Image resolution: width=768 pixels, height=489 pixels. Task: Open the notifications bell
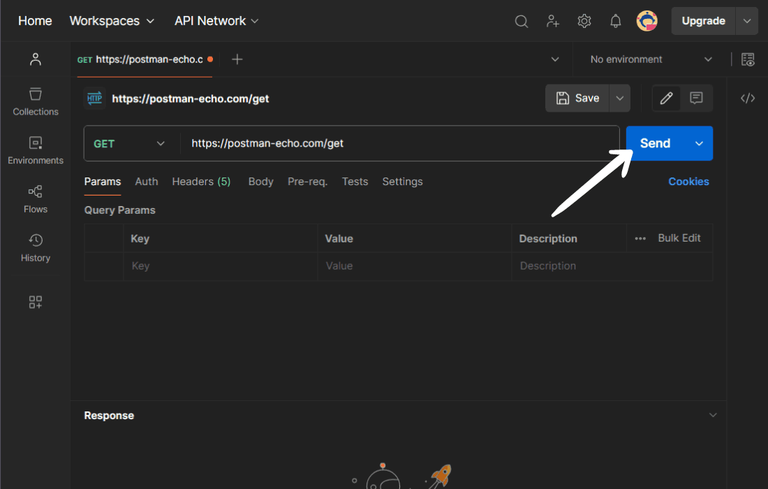click(615, 21)
